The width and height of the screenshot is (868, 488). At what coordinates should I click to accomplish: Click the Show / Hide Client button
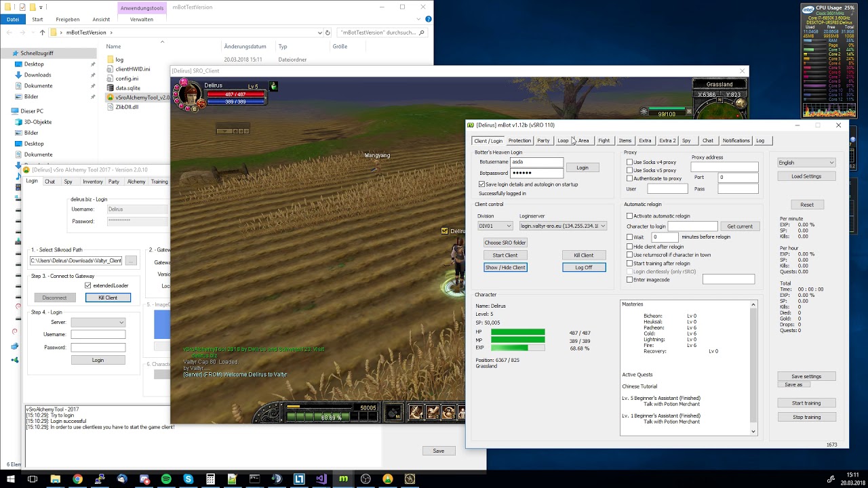click(x=505, y=267)
